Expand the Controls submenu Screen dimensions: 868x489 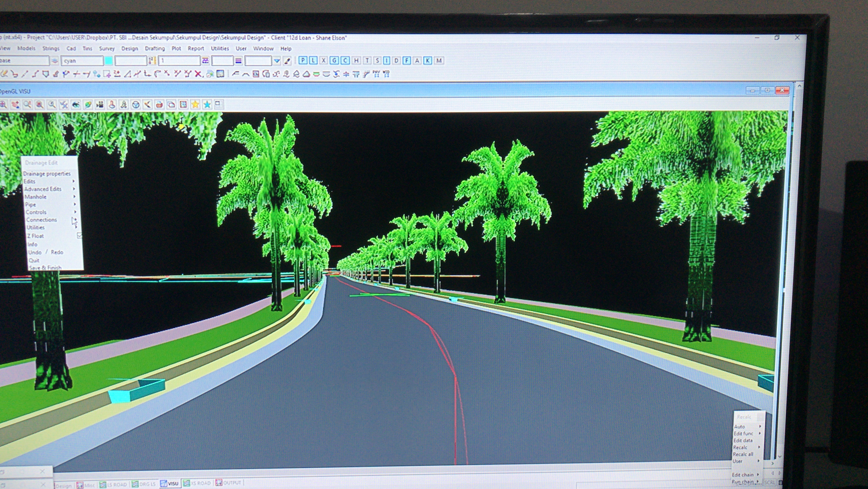point(75,212)
